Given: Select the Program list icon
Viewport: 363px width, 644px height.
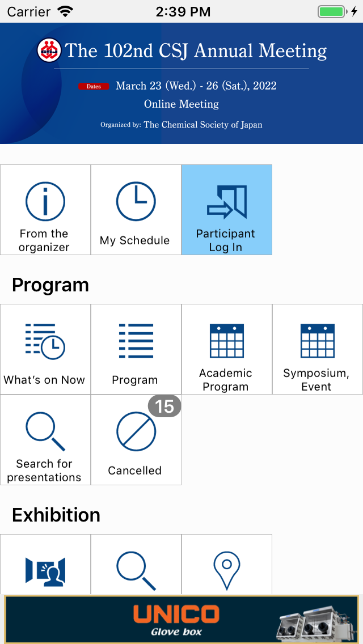Looking at the screenshot, I should (x=136, y=341).
